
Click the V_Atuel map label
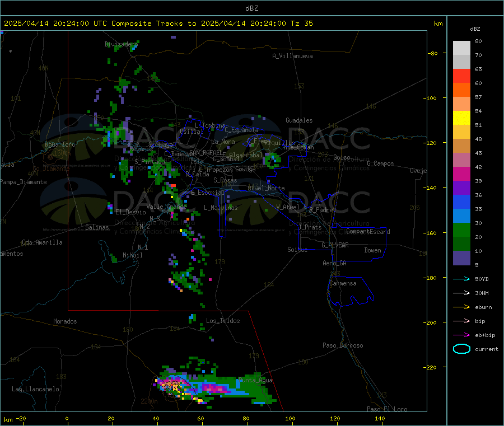click(x=288, y=207)
